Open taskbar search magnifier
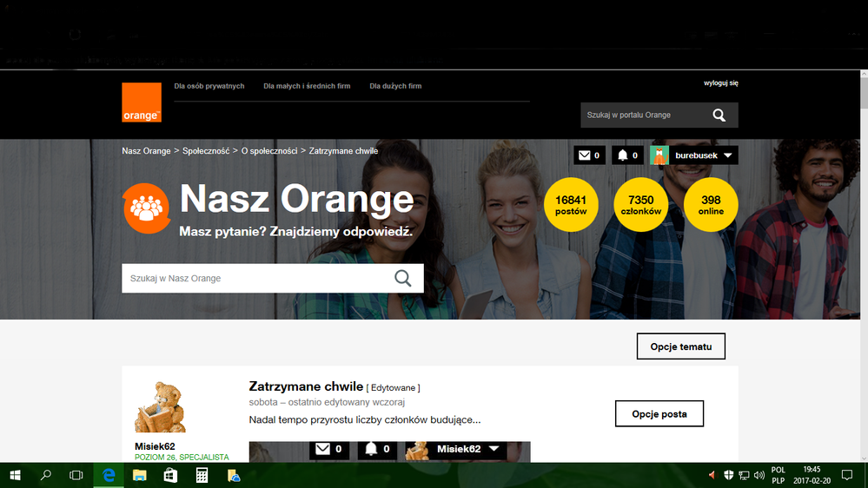 click(x=46, y=475)
